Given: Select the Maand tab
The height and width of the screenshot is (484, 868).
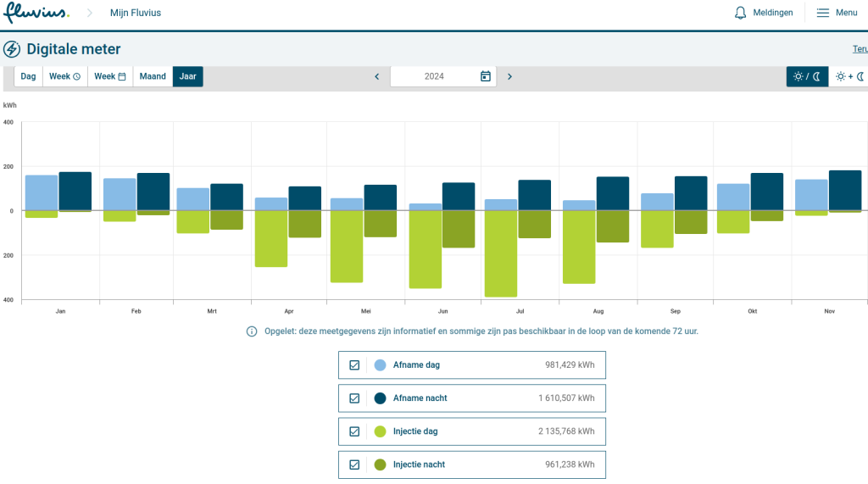Looking at the screenshot, I should pos(153,76).
